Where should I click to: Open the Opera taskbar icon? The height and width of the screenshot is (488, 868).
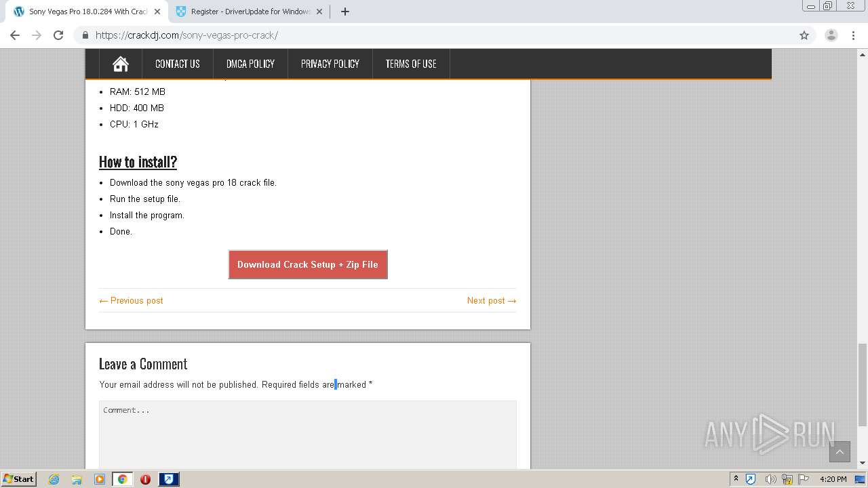(x=145, y=479)
